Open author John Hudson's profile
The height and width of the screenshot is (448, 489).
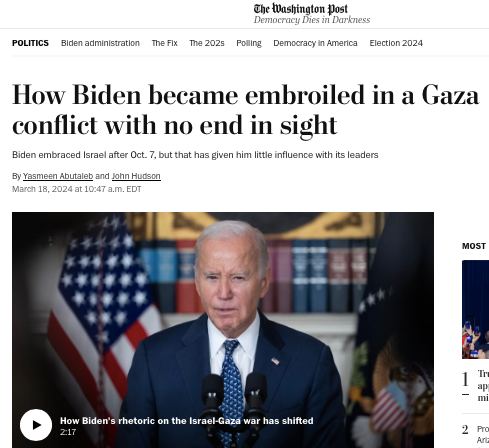click(136, 176)
